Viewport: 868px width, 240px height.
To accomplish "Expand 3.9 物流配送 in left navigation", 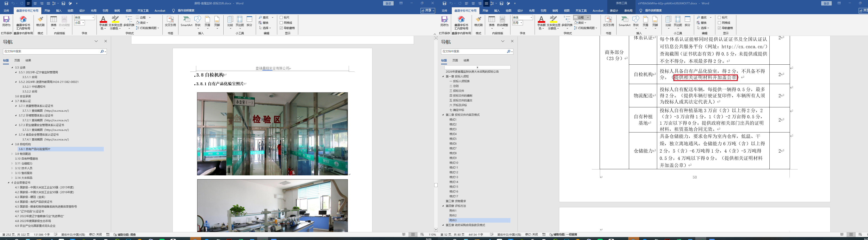I will [12, 154].
